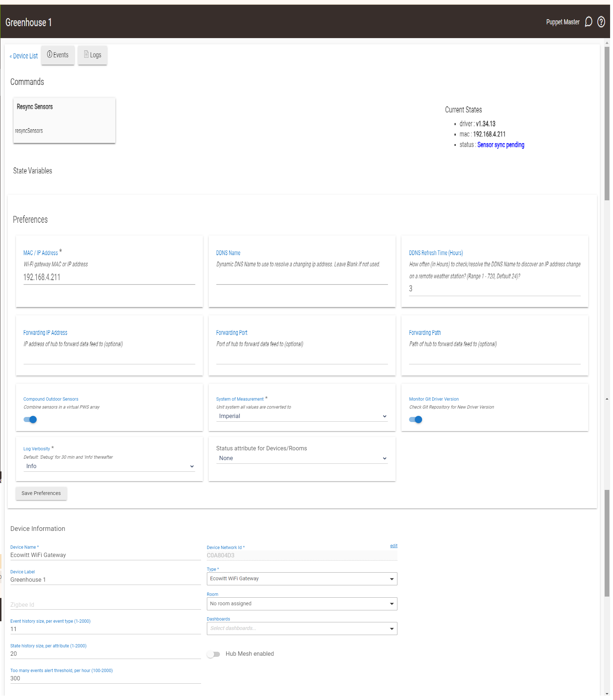The image size is (613, 700).
Task: Click the Sensor sync pending status link
Action: click(x=500, y=145)
